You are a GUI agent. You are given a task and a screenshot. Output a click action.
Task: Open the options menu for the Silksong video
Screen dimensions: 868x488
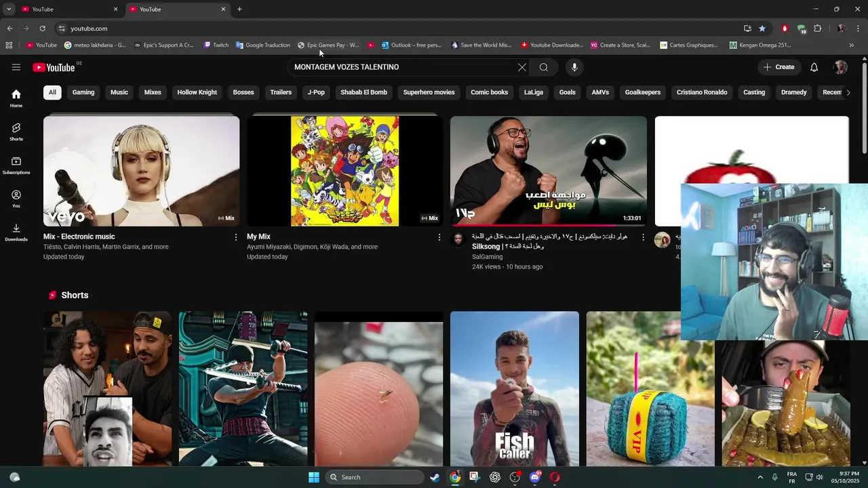point(643,237)
